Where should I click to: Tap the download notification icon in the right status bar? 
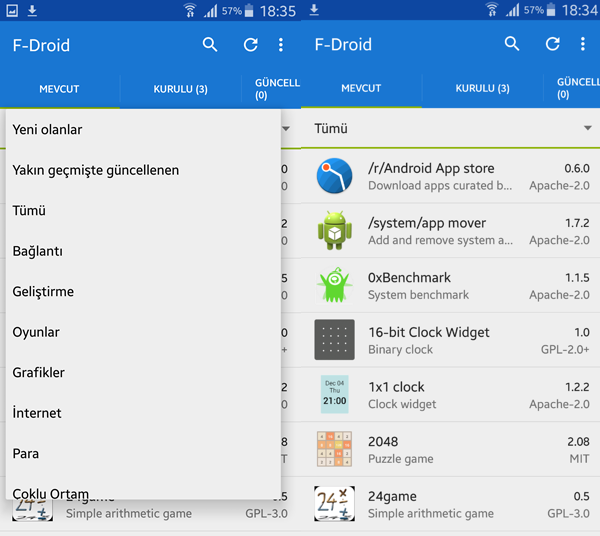point(314,10)
